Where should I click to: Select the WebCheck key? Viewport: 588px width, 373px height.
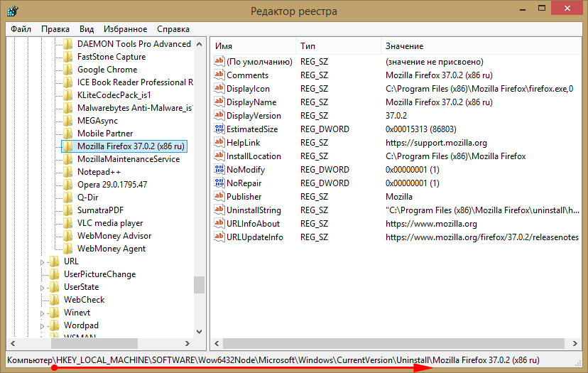(x=84, y=299)
